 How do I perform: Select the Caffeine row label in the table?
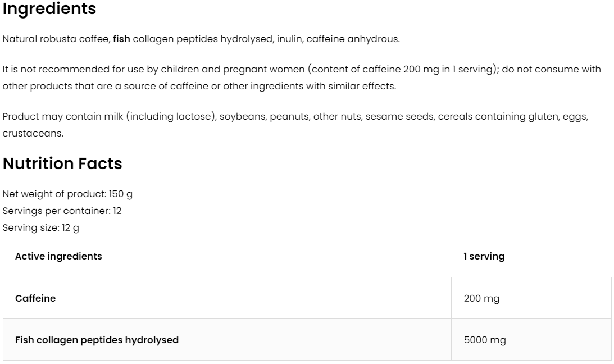click(x=35, y=298)
